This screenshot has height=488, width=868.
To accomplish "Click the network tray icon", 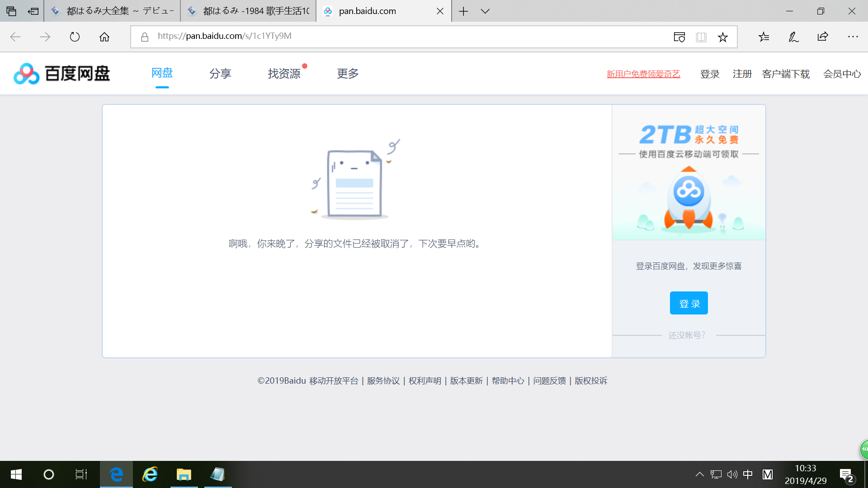I will point(716,474).
